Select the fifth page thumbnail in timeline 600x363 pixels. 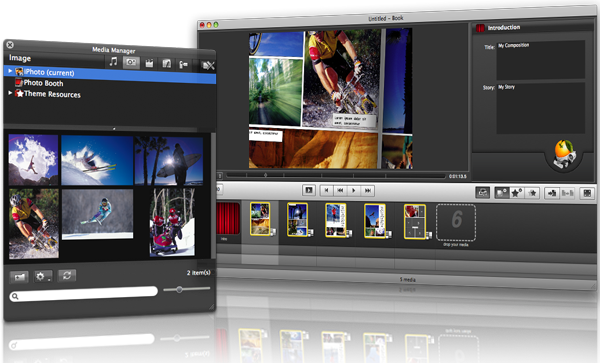tap(415, 222)
